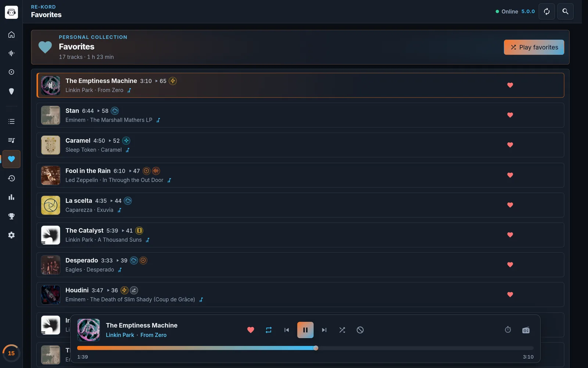Toggle favorite heart on Fool in the Rain

tap(510, 175)
